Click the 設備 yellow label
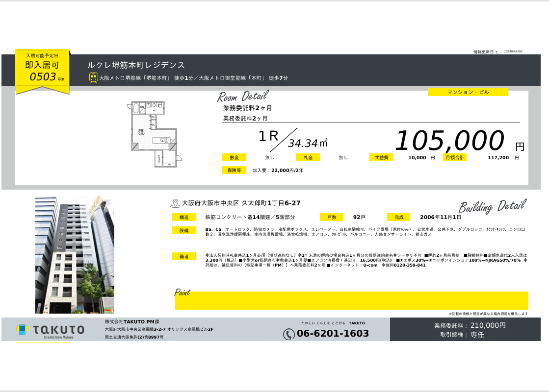Image resolution: width=549 pixels, height=392 pixels. click(184, 230)
